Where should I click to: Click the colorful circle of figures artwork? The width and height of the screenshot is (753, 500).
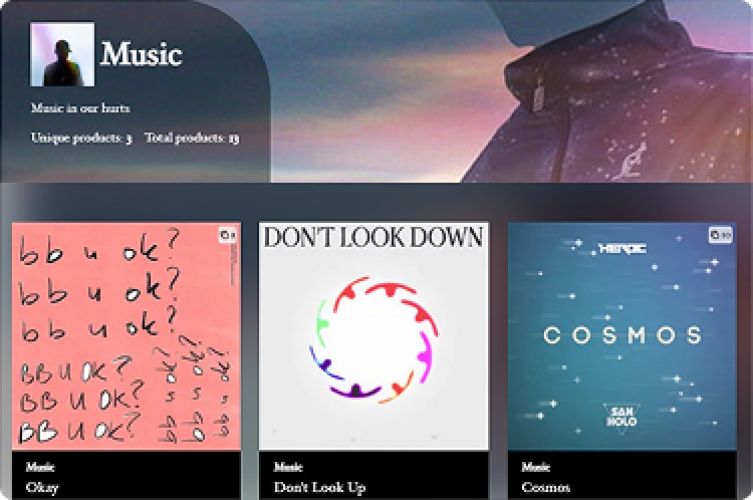[374, 340]
